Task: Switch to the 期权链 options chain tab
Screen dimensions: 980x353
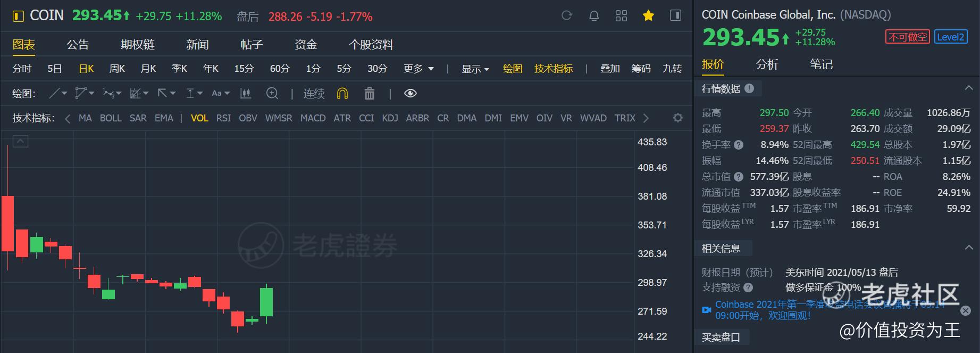Action: [138, 45]
